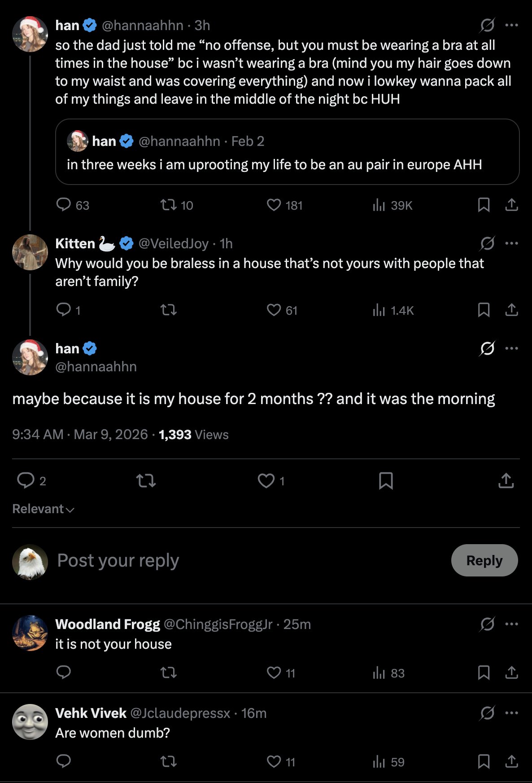532x783 pixels.
Task: Open comment thread on han's 63-reply tweet
Action: (64, 205)
